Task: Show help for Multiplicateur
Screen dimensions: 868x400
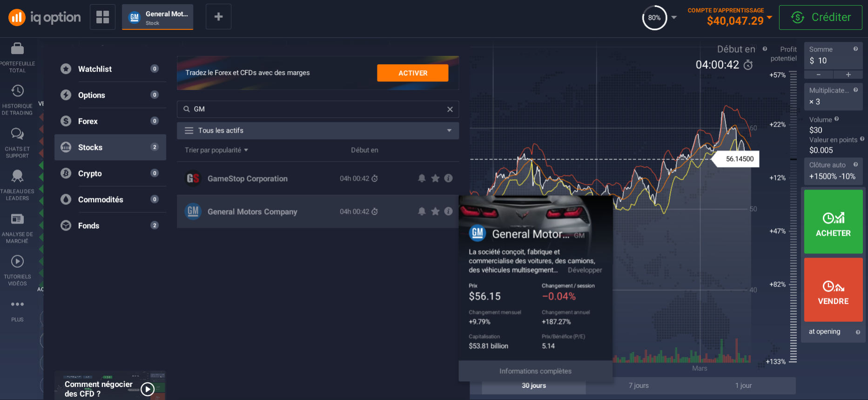Action: (x=855, y=90)
